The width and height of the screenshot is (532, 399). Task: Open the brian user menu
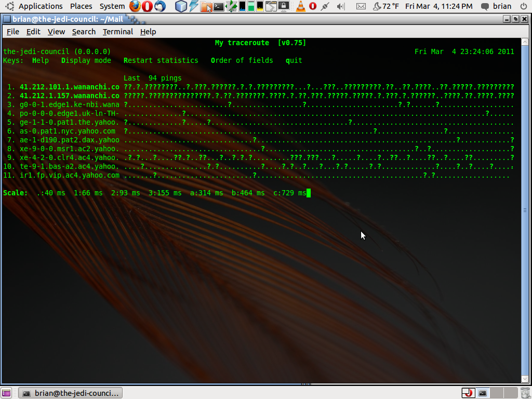(502, 6)
